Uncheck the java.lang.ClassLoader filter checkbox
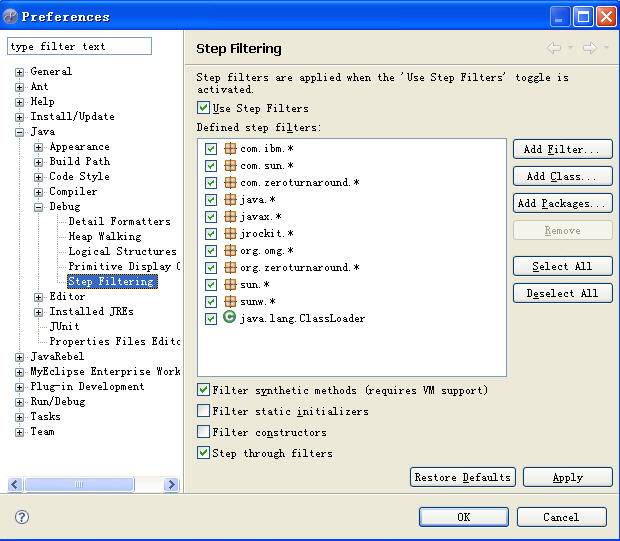Screen dimensions: 620x541 coord(211,319)
